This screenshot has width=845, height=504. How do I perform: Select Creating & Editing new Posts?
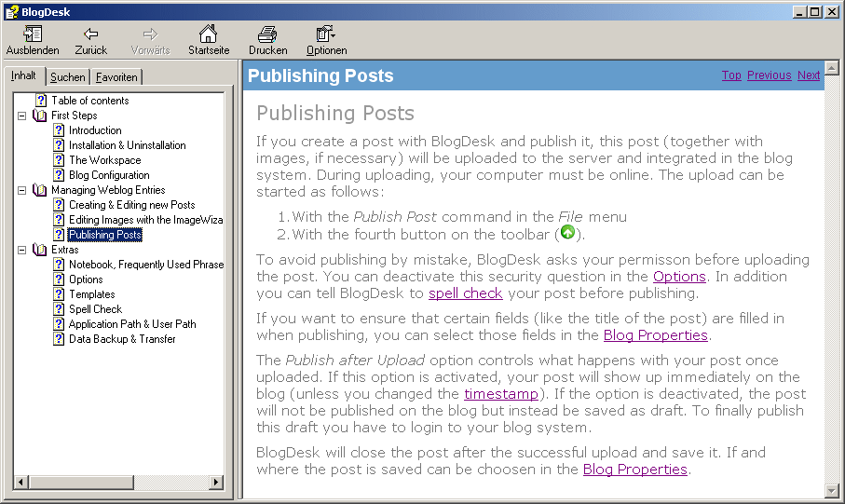click(131, 205)
